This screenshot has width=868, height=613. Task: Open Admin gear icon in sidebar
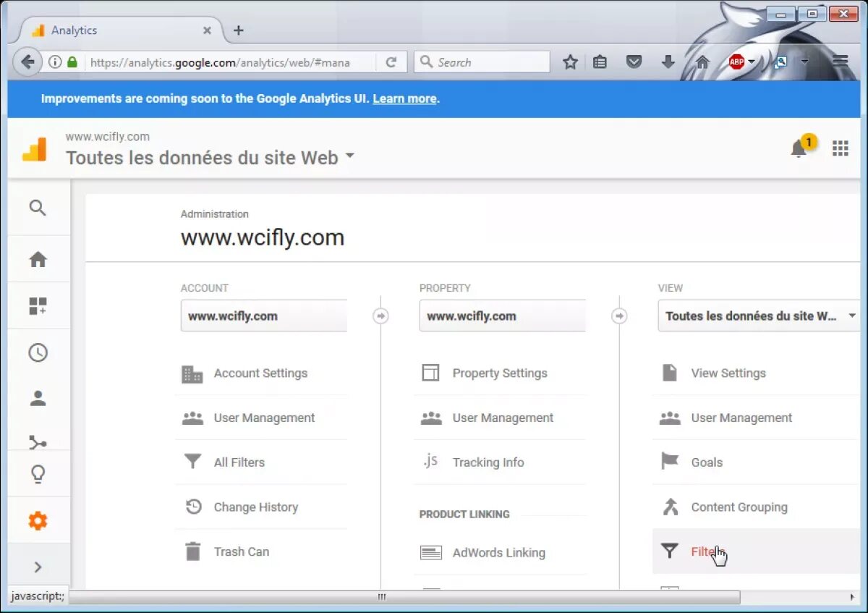coord(38,520)
